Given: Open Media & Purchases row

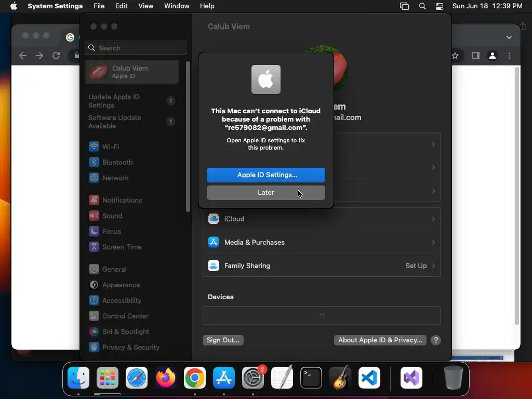Looking at the screenshot, I should point(322,242).
